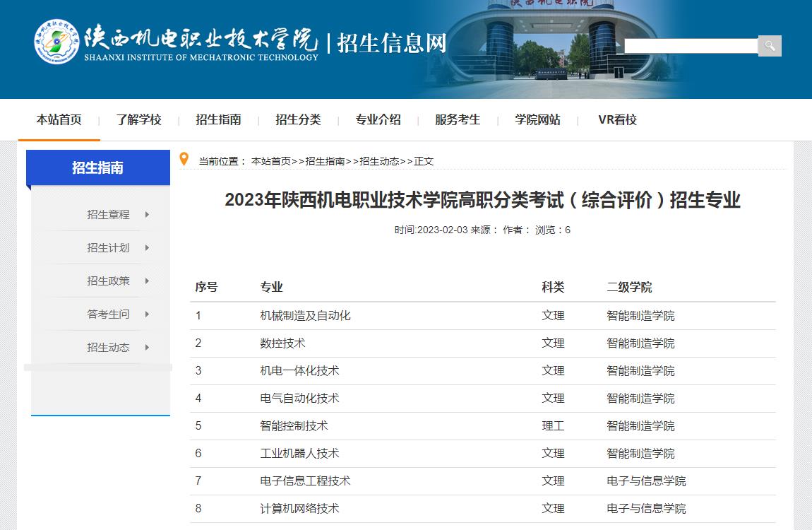Open 招生动态 sidebar link
This screenshot has height=530, width=812.
(108, 347)
